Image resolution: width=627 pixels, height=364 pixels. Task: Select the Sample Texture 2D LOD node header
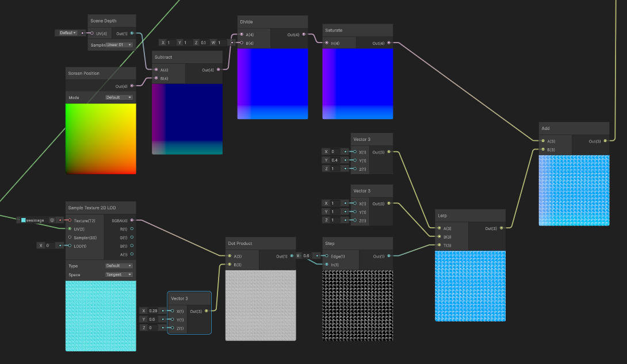coord(101,208)
